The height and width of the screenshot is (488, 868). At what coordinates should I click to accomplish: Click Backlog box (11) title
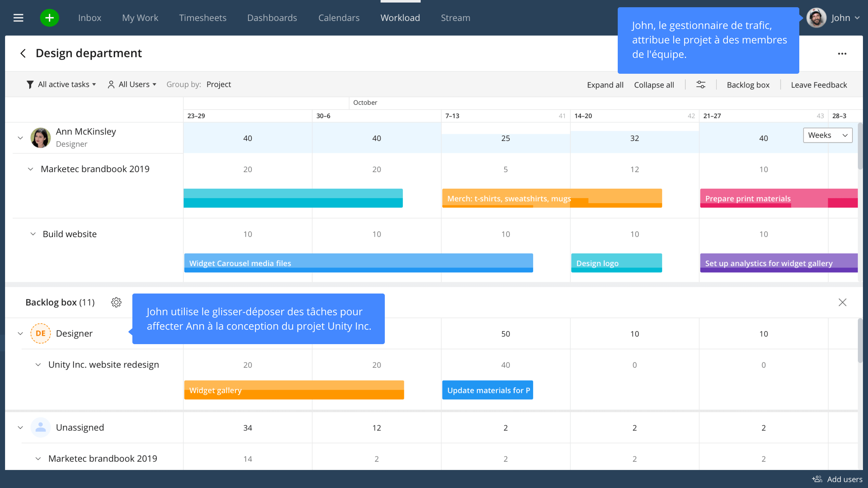click(x=60, y=302)
